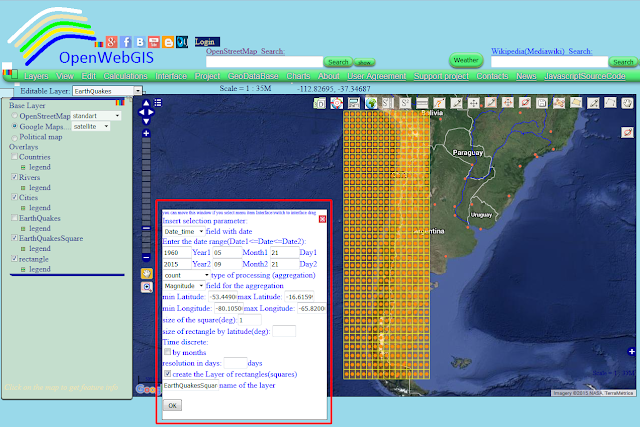Open the GeoDataBase menu

[253, 76]
